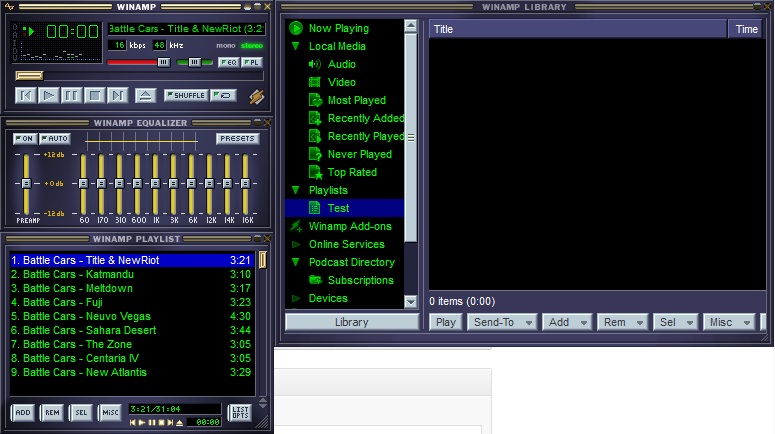This screenshot has width=775, height=434.
Task: Expand the Devices tree node
Action: click(296, 299)
